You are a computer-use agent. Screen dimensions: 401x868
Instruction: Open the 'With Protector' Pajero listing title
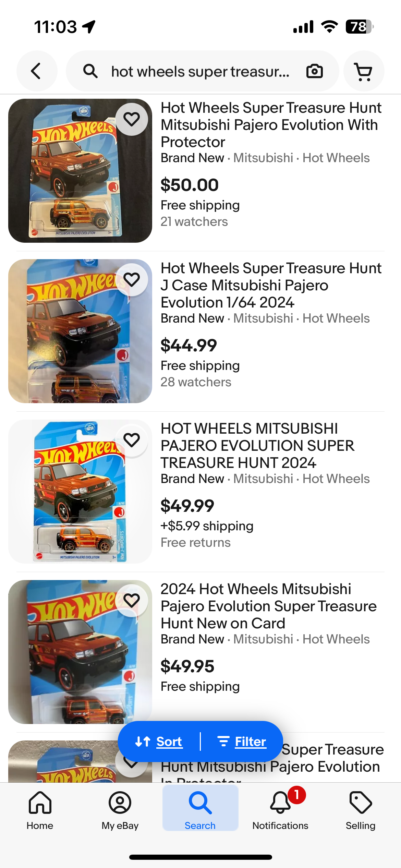271,125
